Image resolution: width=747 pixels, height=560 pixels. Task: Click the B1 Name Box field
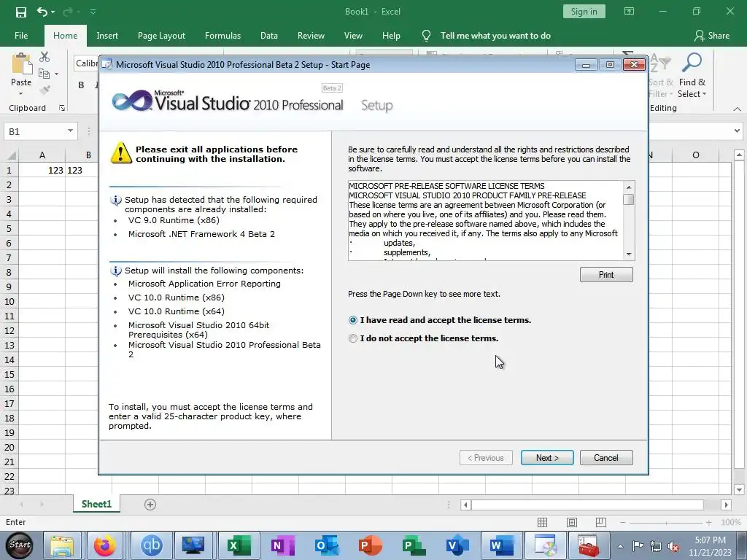point(34,131)
